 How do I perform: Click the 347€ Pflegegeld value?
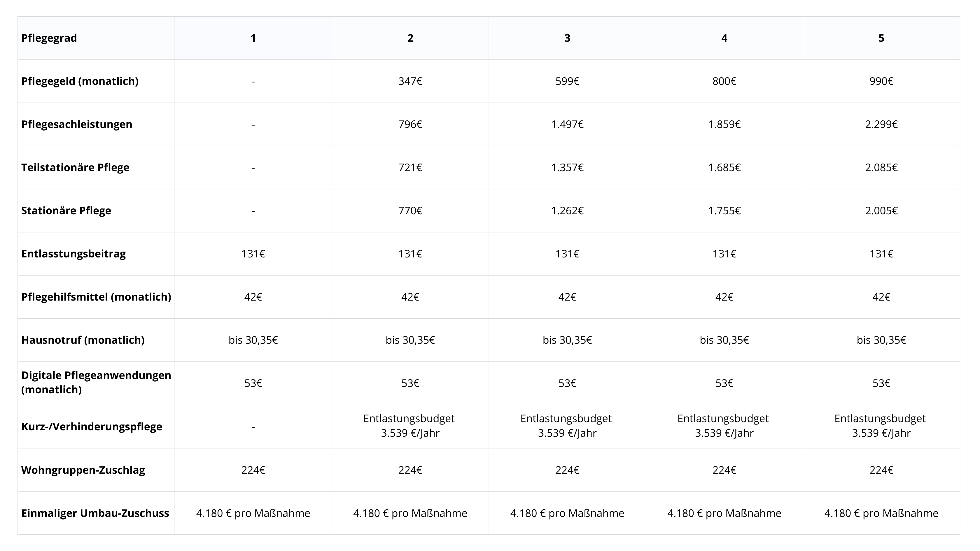pyautogui.click(x=410, y=81)
